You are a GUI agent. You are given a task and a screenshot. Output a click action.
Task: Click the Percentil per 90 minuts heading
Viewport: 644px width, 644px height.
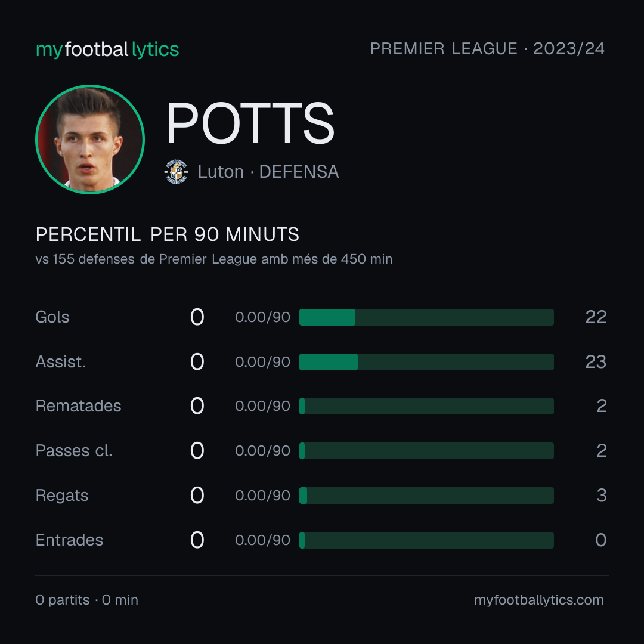click(x=167, y=234)
